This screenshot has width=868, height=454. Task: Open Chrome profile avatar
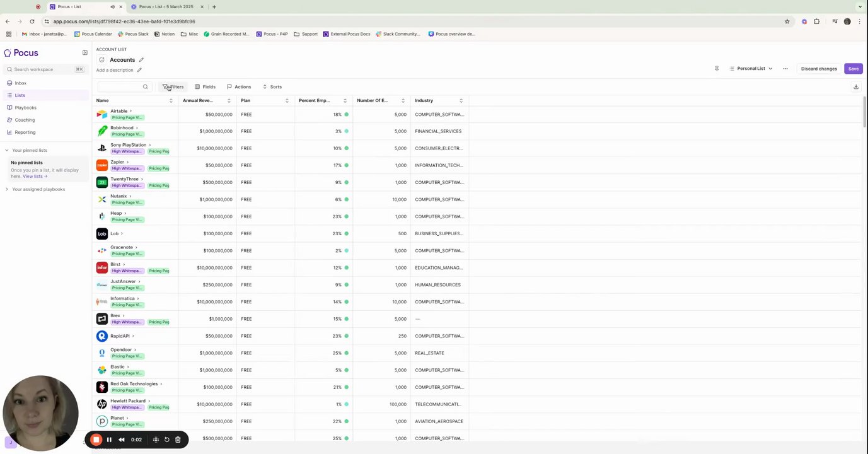pos(847,21)
